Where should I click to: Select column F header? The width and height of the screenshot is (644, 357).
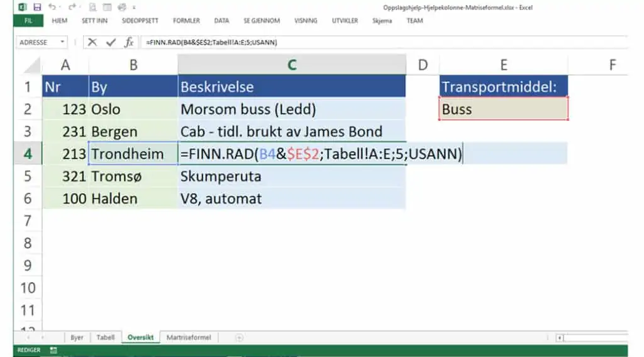(x=612, y=65)
